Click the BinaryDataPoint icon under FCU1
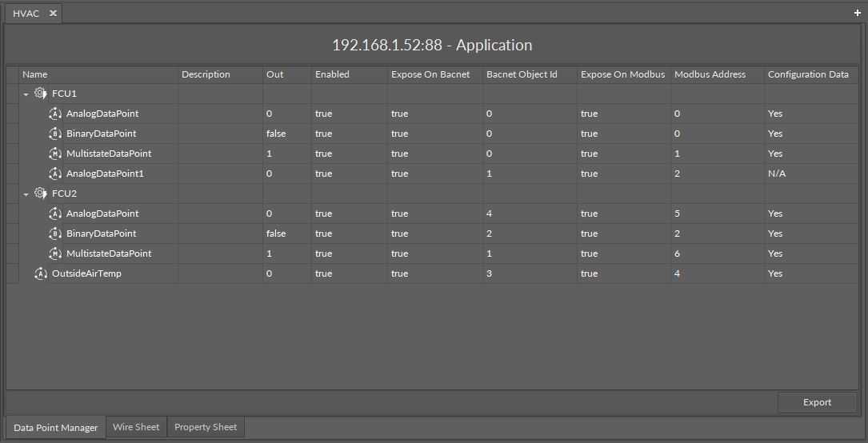 [55, 134]
